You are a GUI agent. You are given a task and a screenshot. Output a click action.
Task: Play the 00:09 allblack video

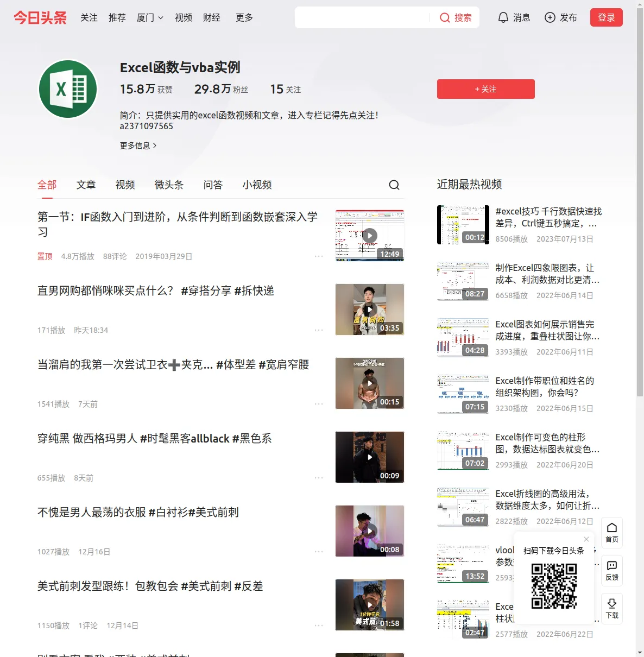tap(370, 457)
